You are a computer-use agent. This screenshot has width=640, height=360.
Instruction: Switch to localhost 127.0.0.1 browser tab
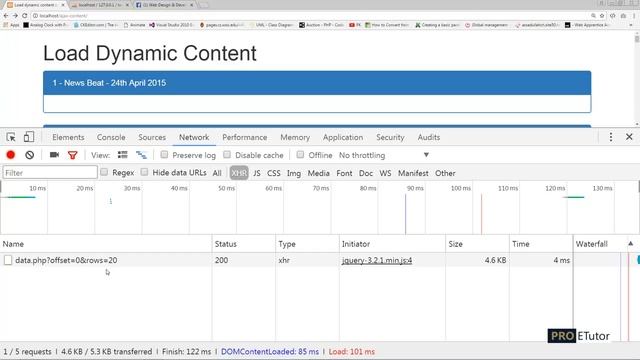coord(100,5)
